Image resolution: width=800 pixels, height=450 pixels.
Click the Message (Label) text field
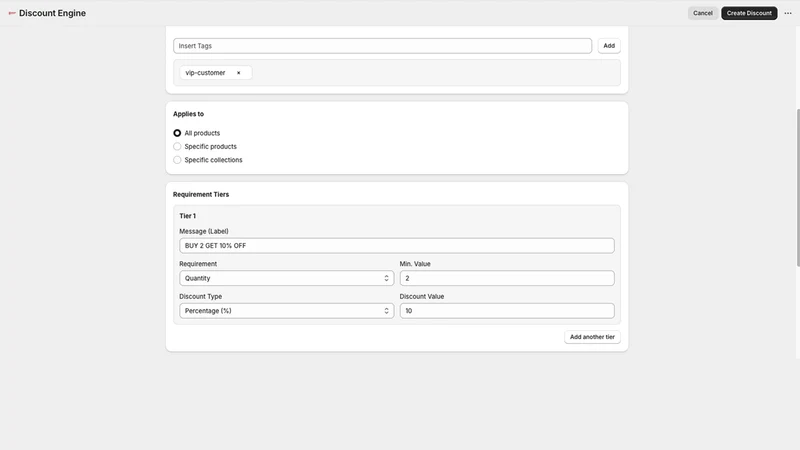point(396,245)
